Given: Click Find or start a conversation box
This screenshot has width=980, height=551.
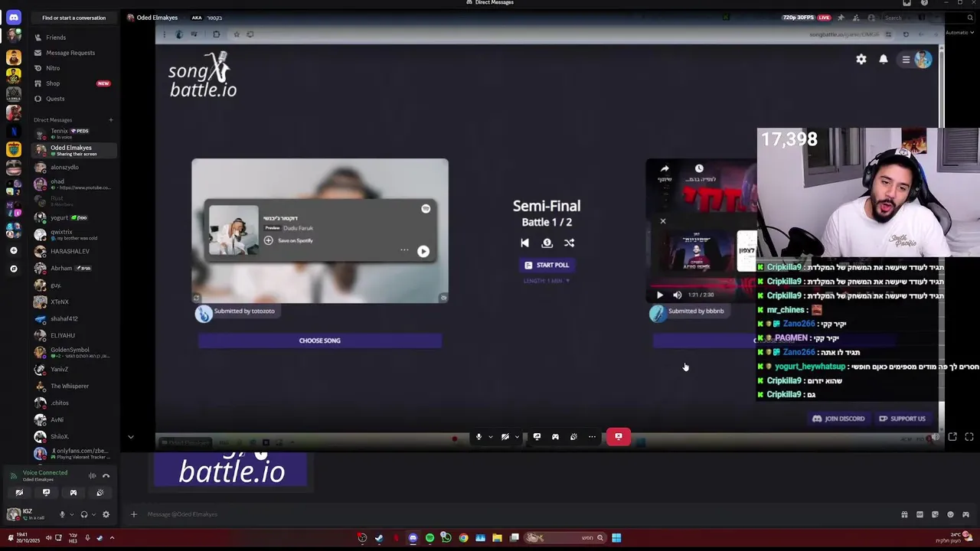Looking at the screenshot, I should tap(74, 18).
